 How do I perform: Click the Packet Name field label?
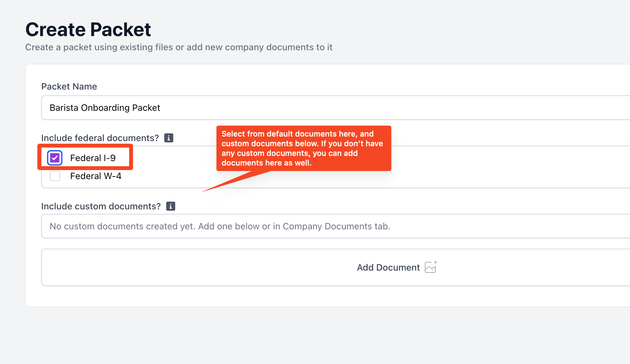(x=69, y=86)
